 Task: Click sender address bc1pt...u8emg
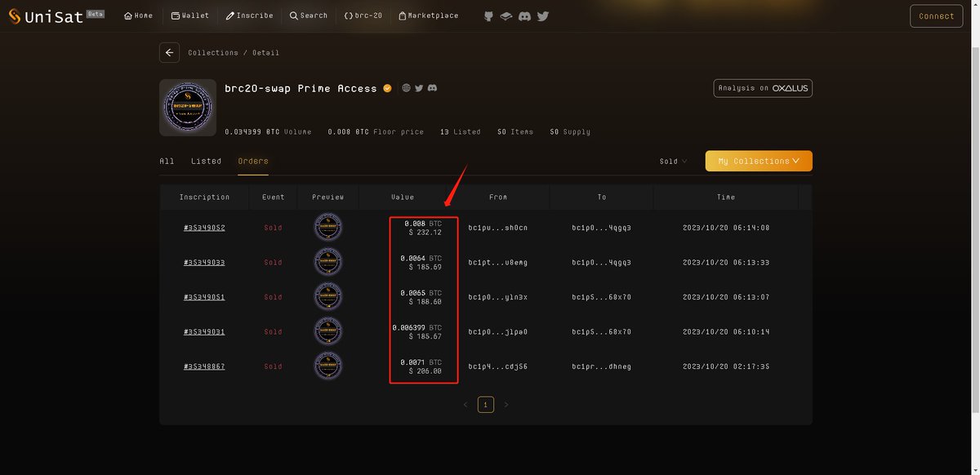[x=498, y=262]
